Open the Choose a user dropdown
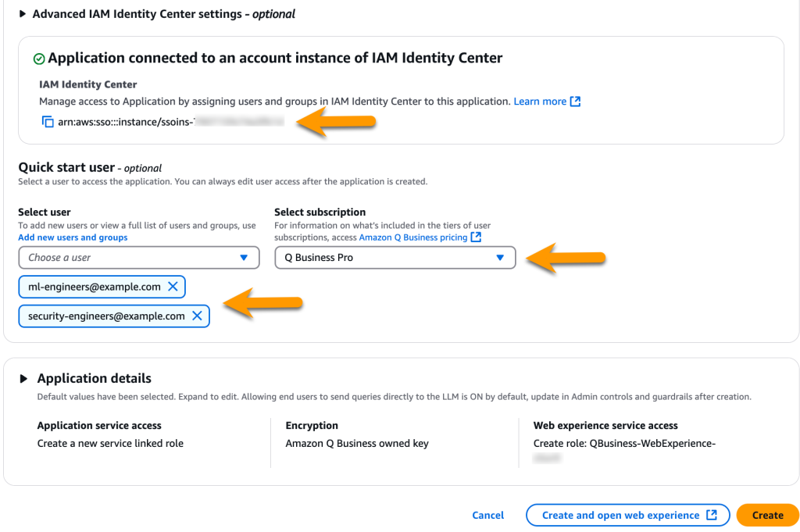Viewport: 800px width, 532px height. [139, 257]
